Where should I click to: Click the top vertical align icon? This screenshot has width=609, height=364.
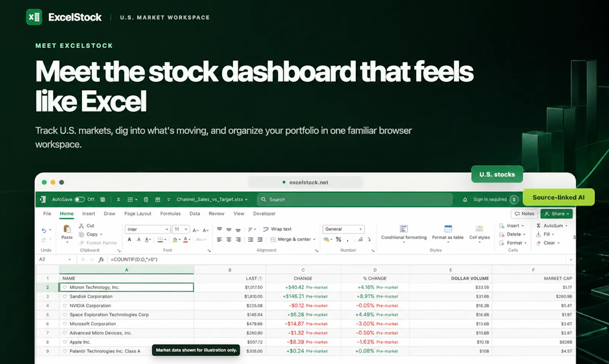click(x=220, y=229)
